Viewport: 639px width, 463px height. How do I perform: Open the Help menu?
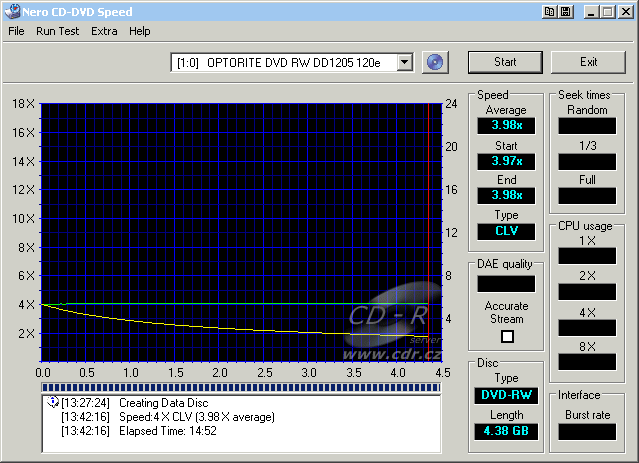click(140, 31)
